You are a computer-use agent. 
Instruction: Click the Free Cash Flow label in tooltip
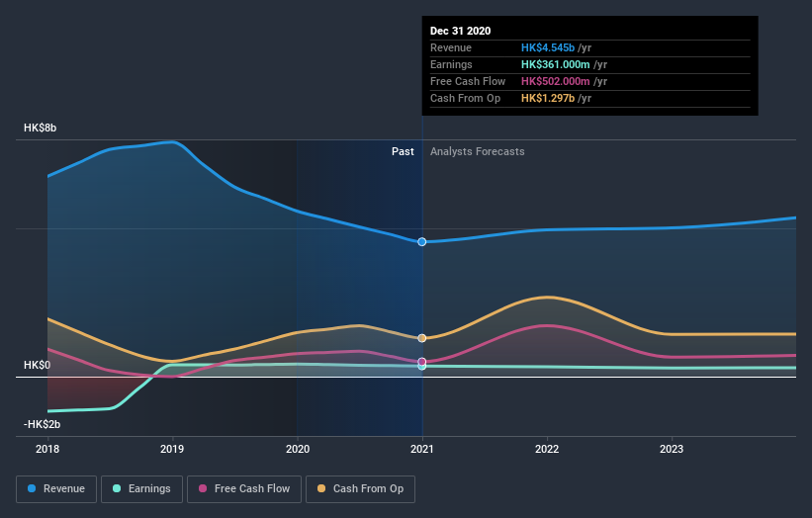468,81
